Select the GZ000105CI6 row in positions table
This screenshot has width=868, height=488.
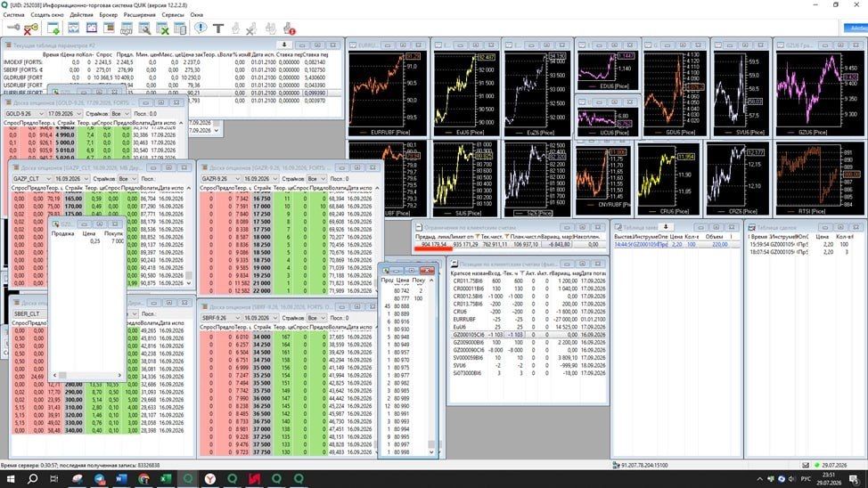(528, 335)
